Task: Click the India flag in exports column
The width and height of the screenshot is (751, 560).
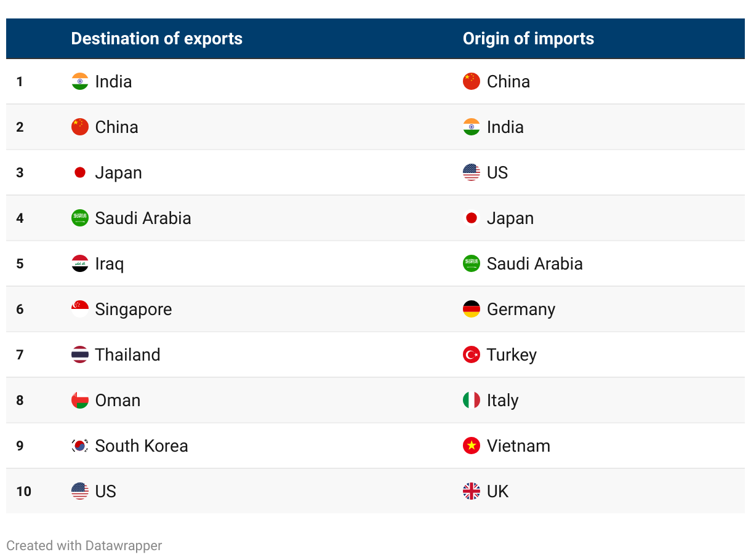Action: coord(80,81)
